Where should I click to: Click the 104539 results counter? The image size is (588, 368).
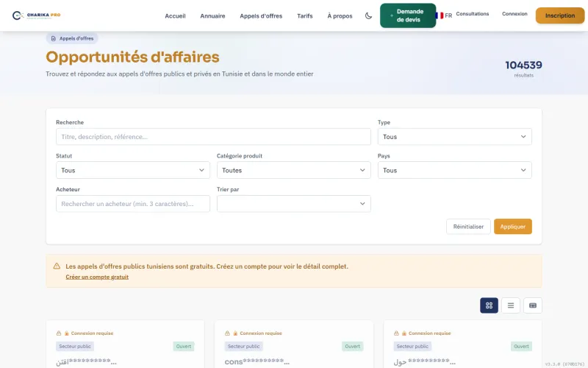coord(523,65)
